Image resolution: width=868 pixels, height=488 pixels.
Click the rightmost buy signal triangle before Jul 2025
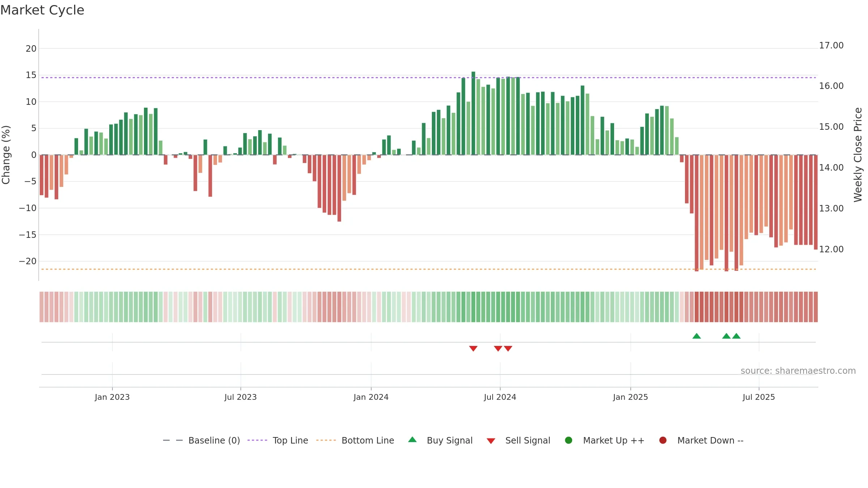pos(736,336)
